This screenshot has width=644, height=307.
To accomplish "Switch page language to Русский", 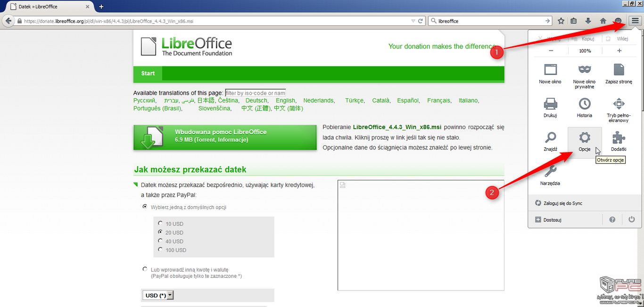I will (x=144, y=101).
